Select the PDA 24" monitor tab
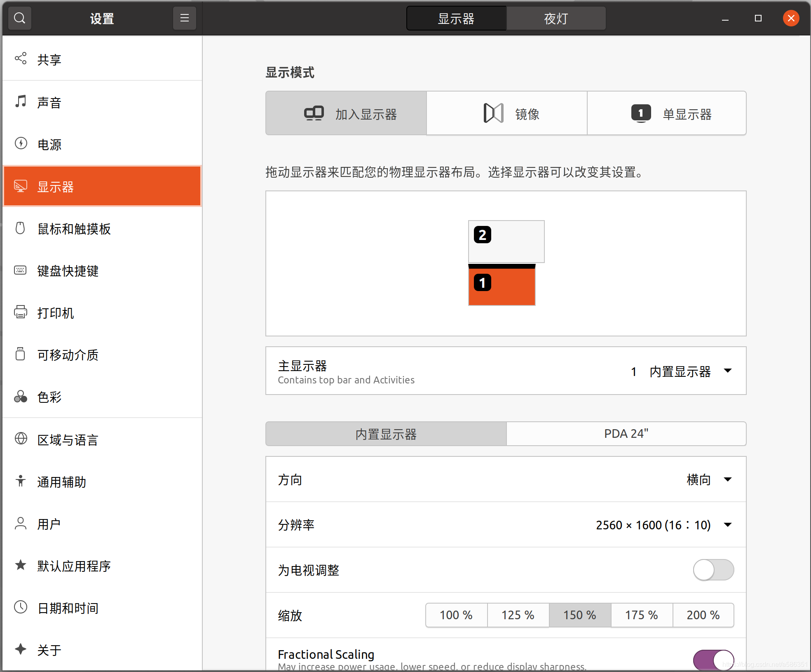This screenshot has height=672, width=811. point(626,434)
